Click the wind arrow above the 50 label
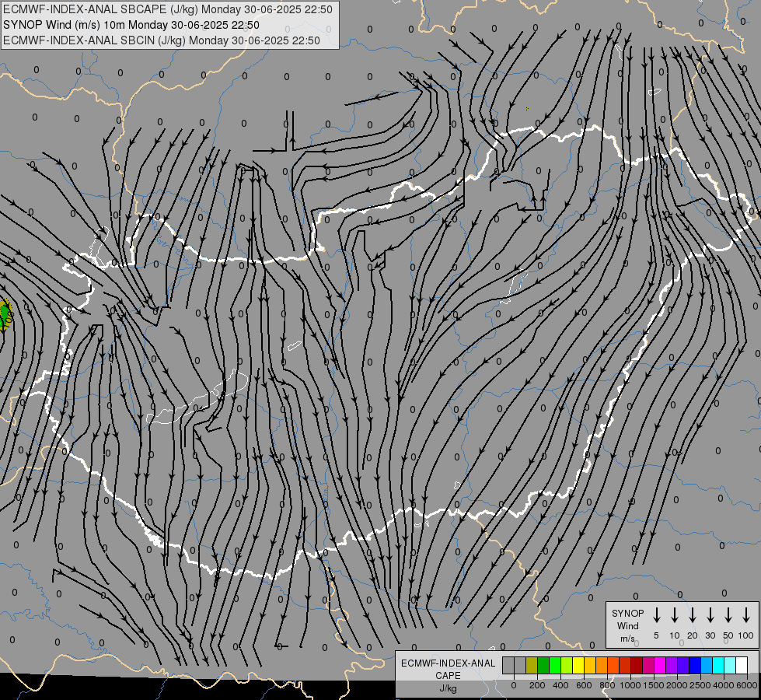The height and width of the screenshot is (700, 761). click(x=728, y=614)
